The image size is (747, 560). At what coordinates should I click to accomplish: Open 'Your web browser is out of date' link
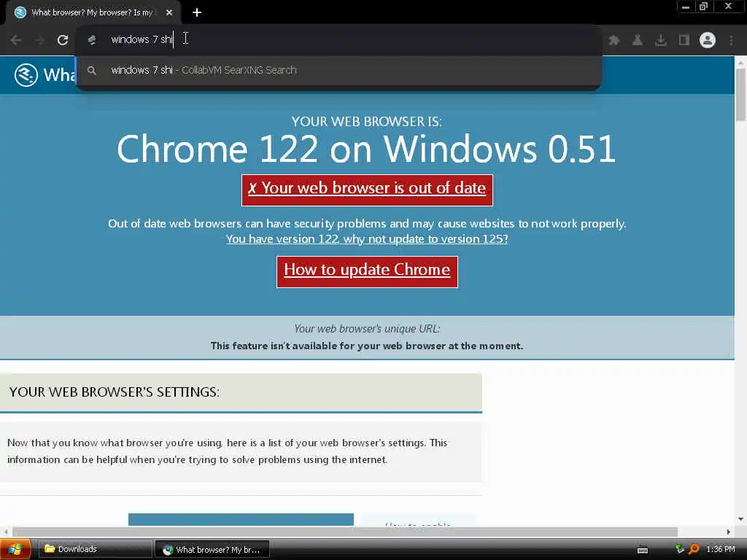[367, 190]
